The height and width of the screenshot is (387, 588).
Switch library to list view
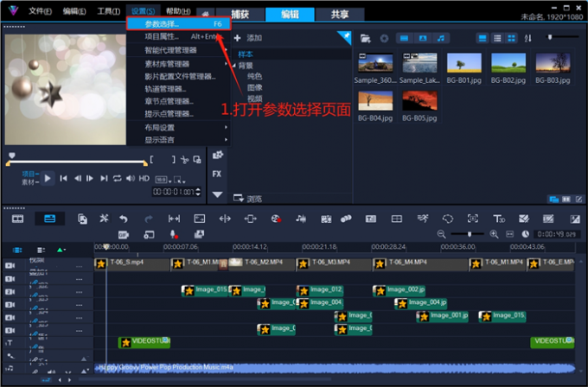click(497, 38)
